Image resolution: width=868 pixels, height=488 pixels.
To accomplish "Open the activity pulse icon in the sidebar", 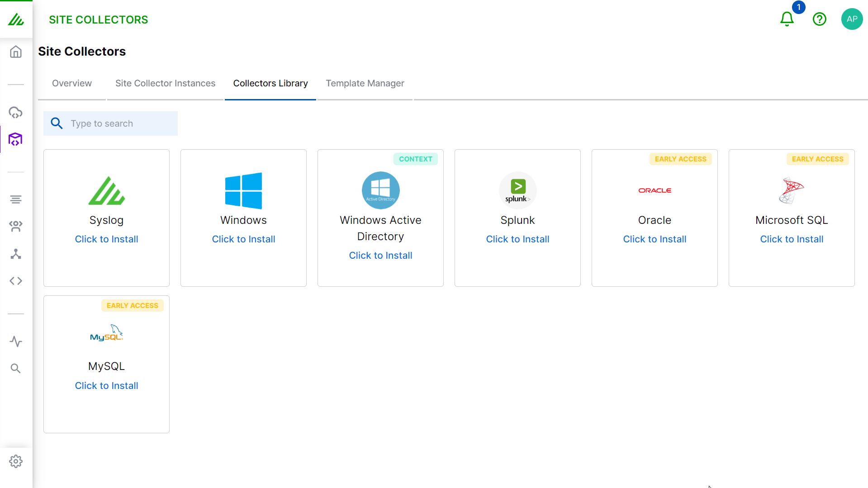I will (x=16, y=341).
